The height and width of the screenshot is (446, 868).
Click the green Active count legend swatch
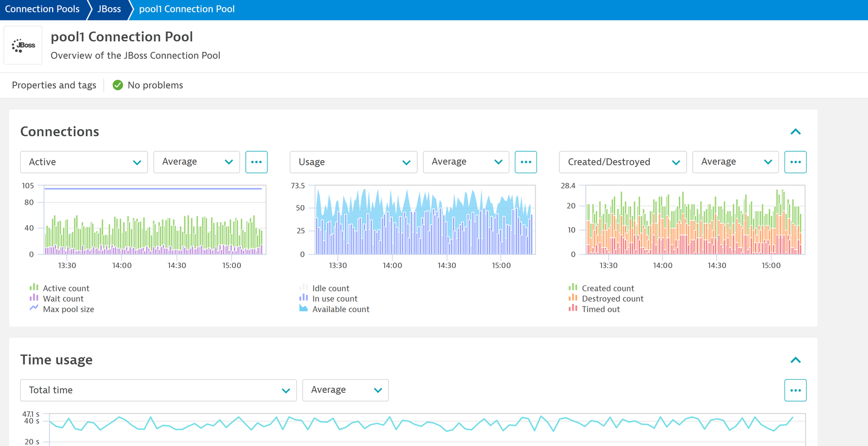click(x=34, y=287)
